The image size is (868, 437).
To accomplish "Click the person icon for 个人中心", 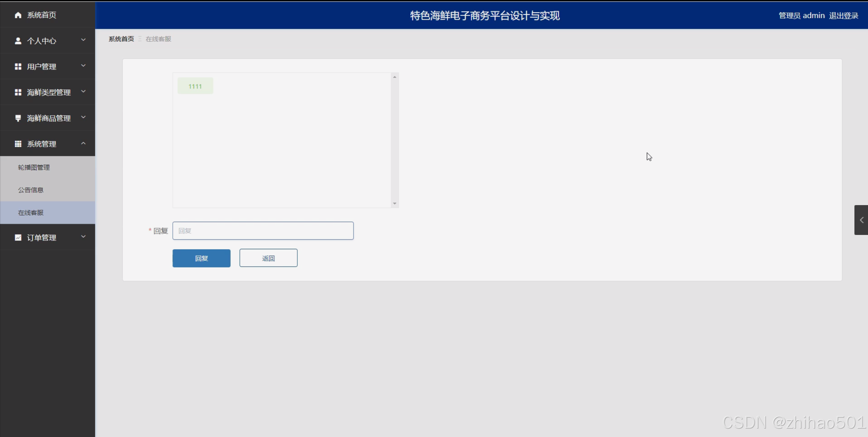I will 18,41.
